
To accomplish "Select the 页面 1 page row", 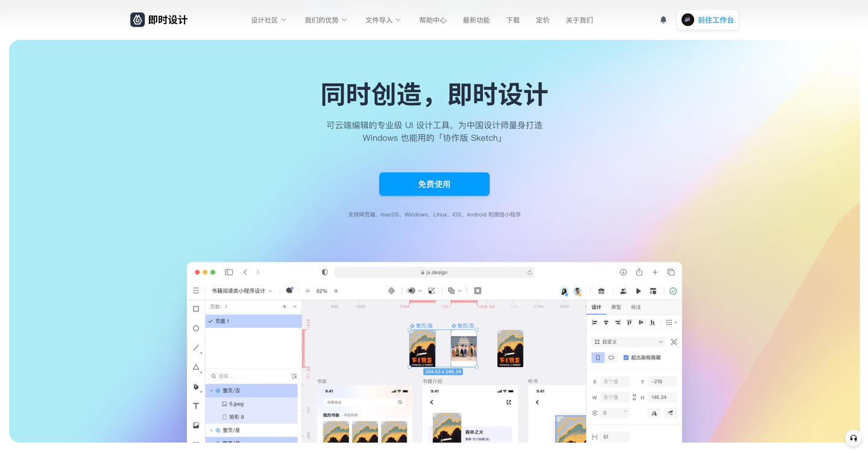I will (x=254, y=322).
